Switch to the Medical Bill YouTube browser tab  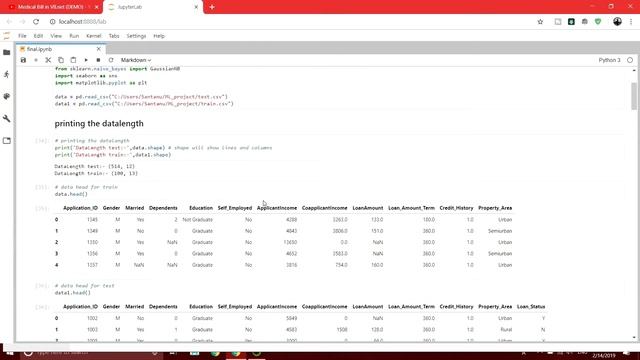coord(51,7)
